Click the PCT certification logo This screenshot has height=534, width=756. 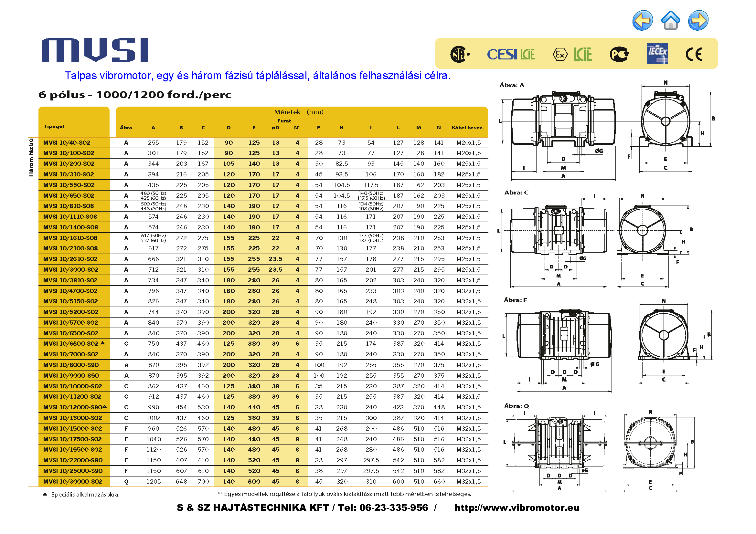tap(619, 54)
